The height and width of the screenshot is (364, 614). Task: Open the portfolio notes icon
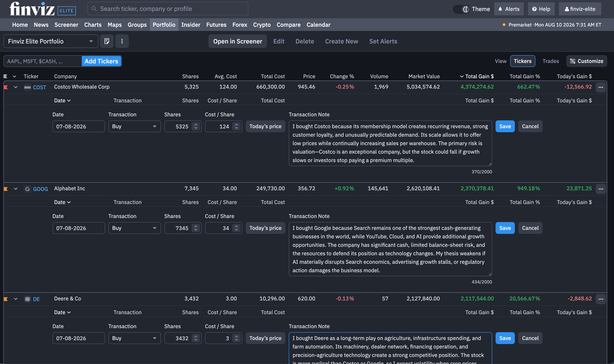[x=107, y=41]
